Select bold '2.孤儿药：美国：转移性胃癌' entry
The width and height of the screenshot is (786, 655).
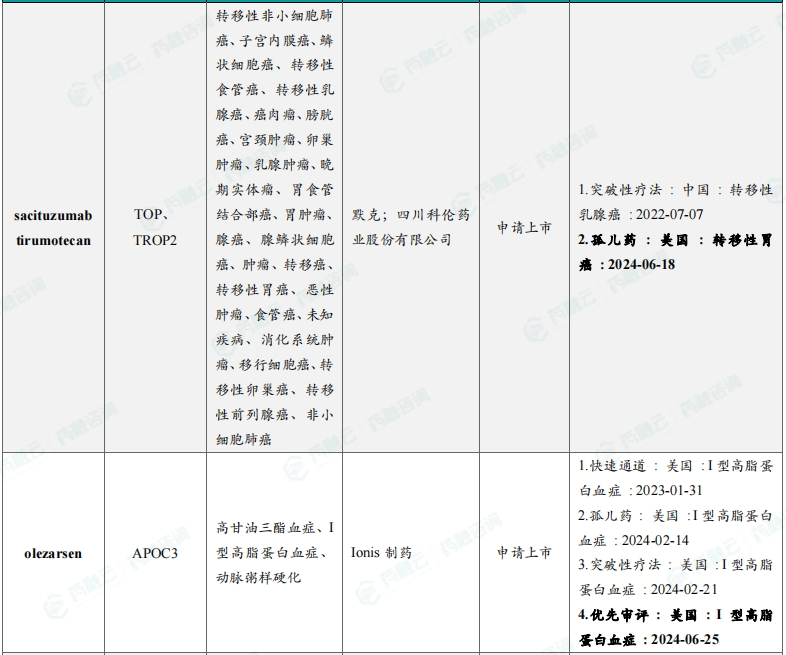tap(675, 252)
